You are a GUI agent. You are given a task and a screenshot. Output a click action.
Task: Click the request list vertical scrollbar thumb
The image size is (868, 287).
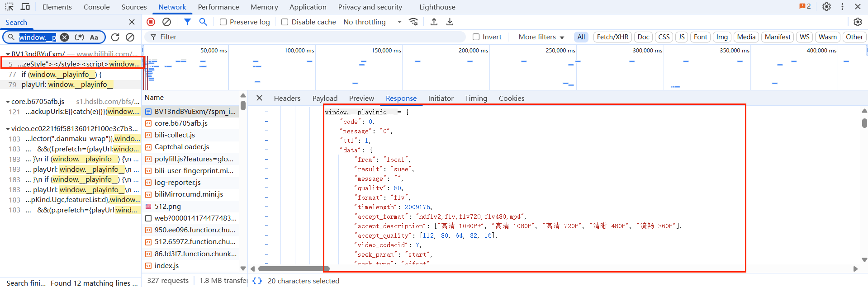coord(243,105)
